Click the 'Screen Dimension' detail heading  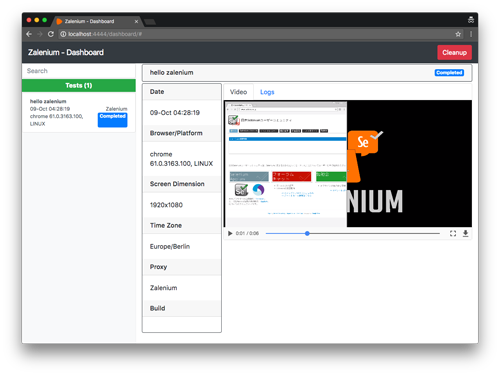click(x=177, y=184)
